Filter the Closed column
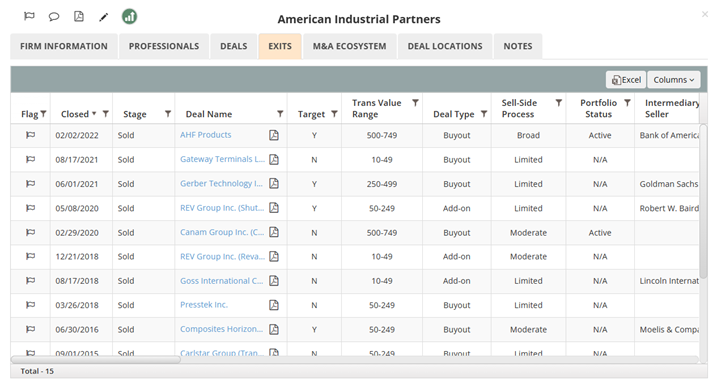717x380 pixels. pyautogui.click(x=106, y=114)
